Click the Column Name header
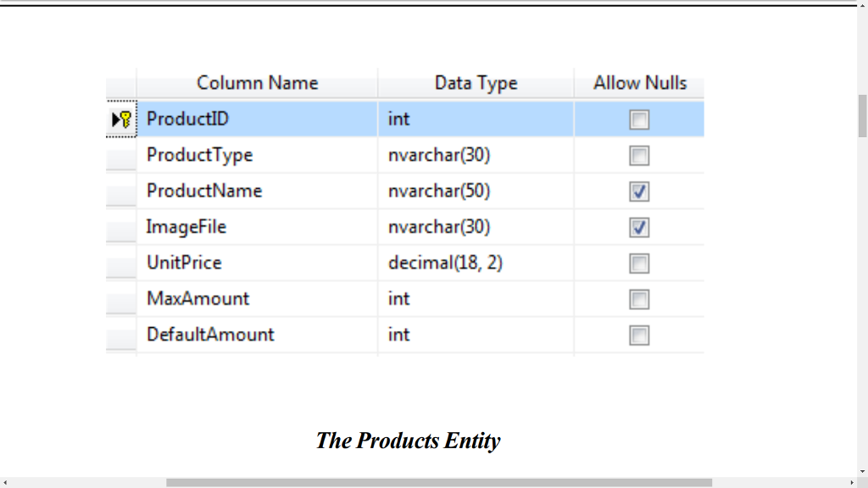This screenshot has width=868, height=488. pos(257,83)
